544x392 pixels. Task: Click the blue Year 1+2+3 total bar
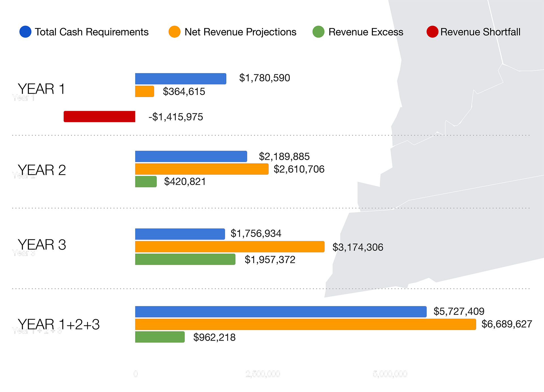(x=280, y=312)
